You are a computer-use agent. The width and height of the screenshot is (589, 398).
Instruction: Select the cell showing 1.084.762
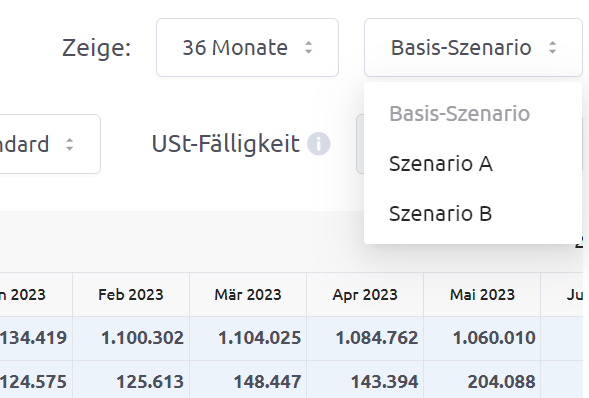coord(365,338)
